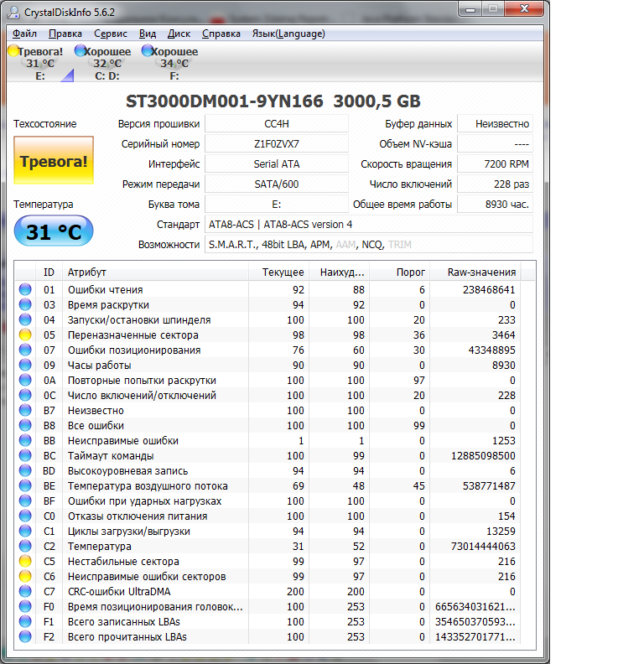Click the yellow status icon for Нестабильные сектора
The height and width of the screenshot is (664, 644).
click(25, 562)
